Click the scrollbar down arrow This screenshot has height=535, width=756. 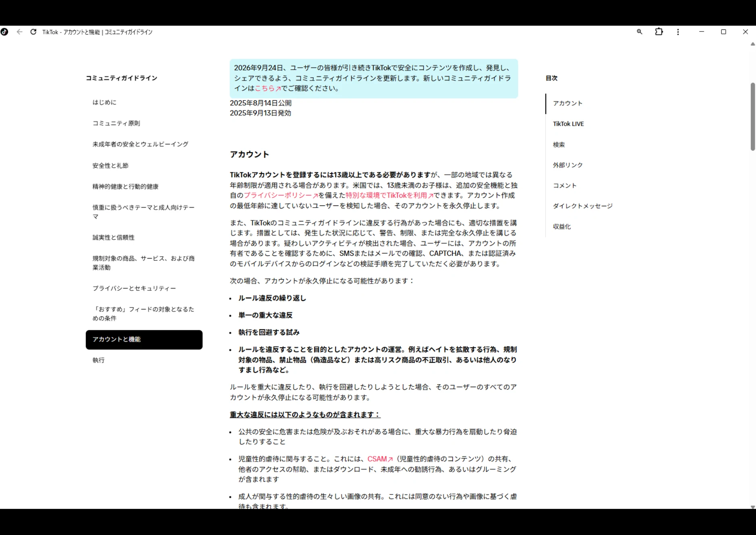752,507
